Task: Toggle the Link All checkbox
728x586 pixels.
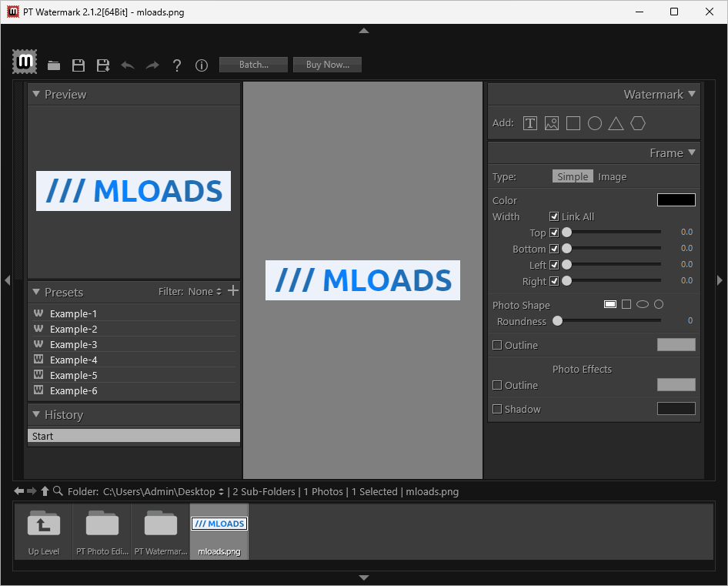Action: point(554,216)
